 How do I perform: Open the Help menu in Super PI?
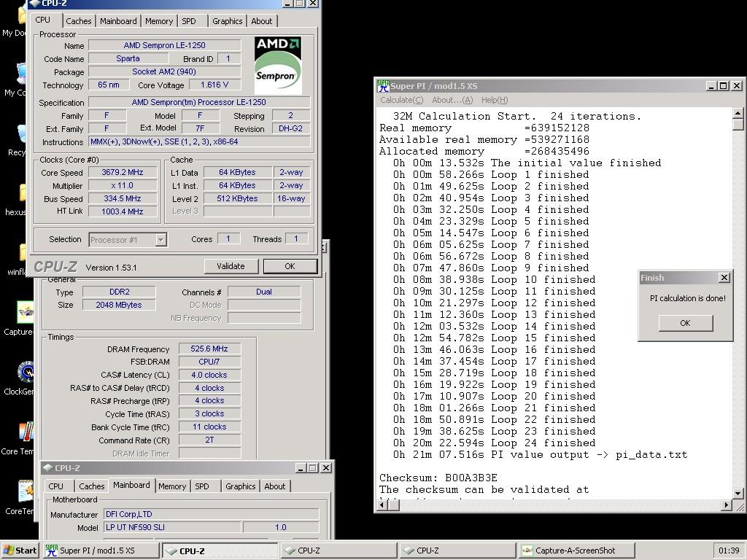tap(495, 100)
